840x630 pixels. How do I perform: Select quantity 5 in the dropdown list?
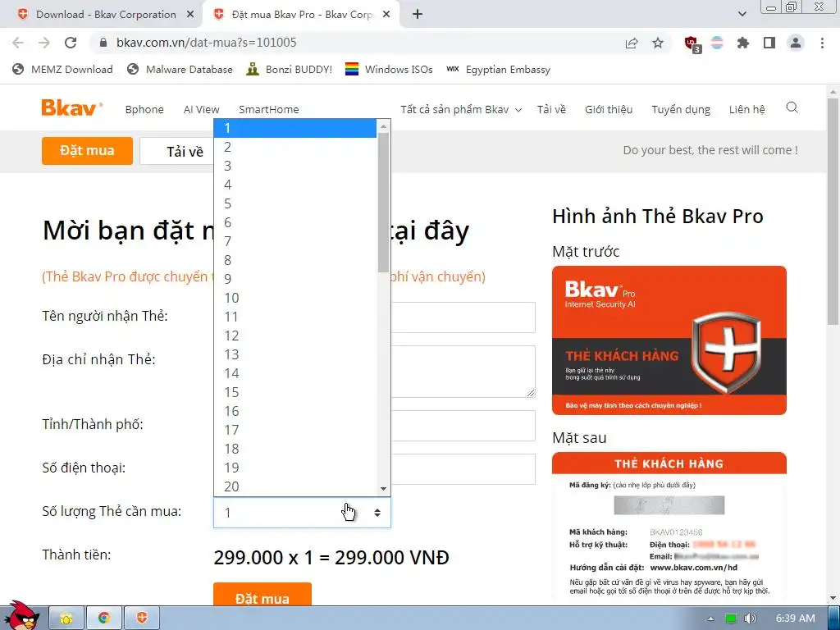(295, 203)
